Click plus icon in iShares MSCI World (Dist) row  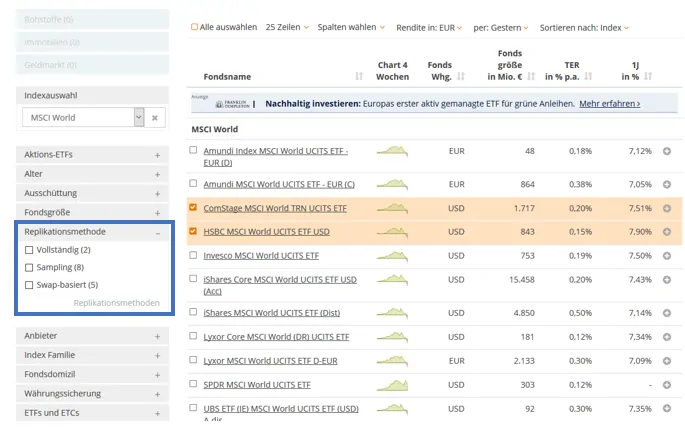coord(667,313)
